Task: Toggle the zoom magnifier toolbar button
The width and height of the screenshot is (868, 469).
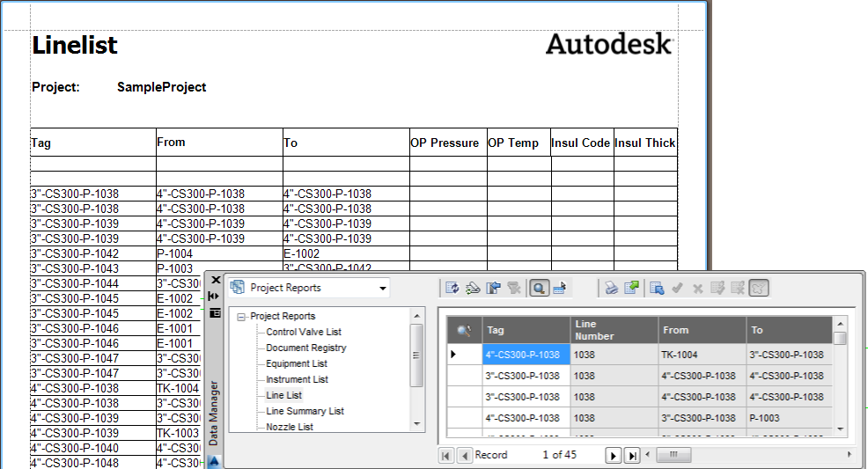Action: point(538,288)
